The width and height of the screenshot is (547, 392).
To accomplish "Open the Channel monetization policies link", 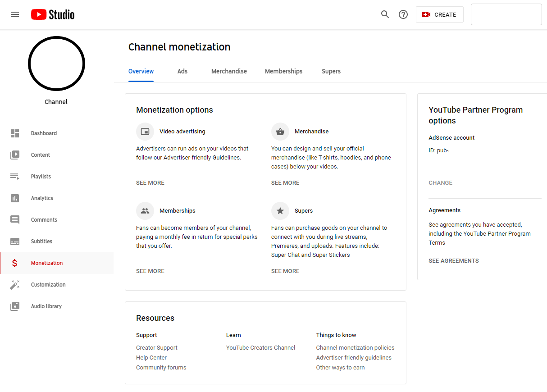I will click(x=356, y=348).
